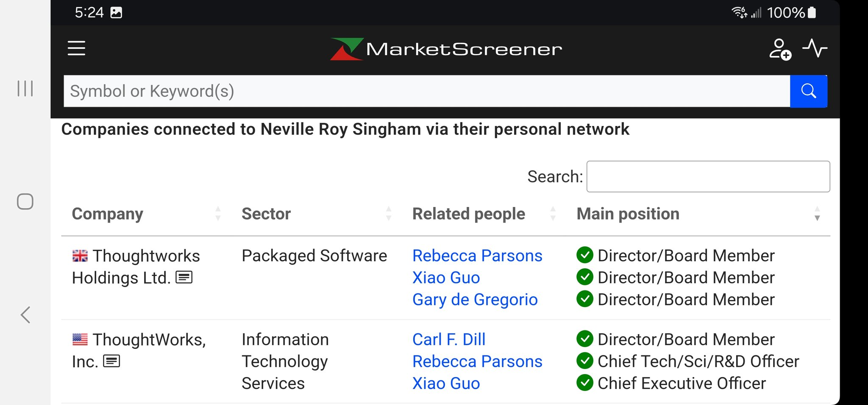Tap the Android recent apps button
The width and height of the screenshot is (868, 405).
click(x=25, y=88)
